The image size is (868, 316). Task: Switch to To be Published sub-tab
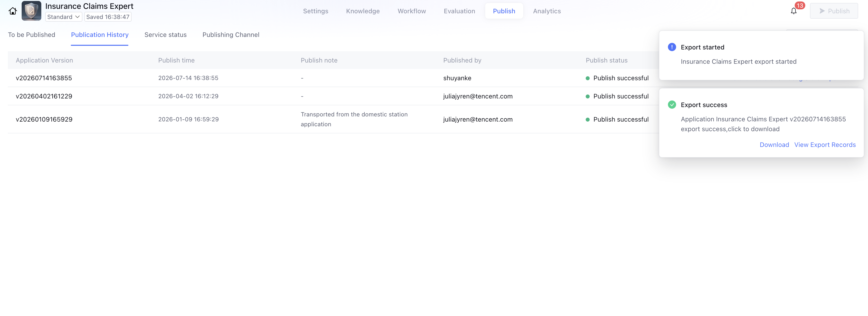31,35
